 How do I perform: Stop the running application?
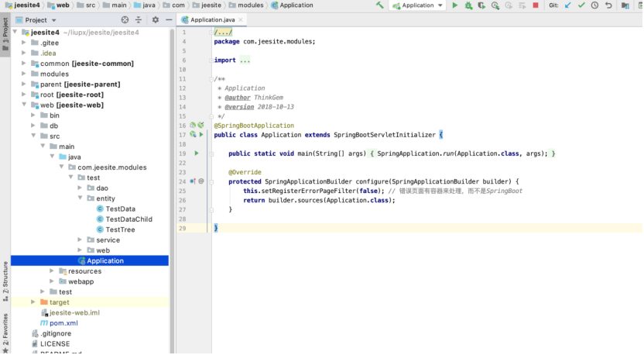click(536, 5)
